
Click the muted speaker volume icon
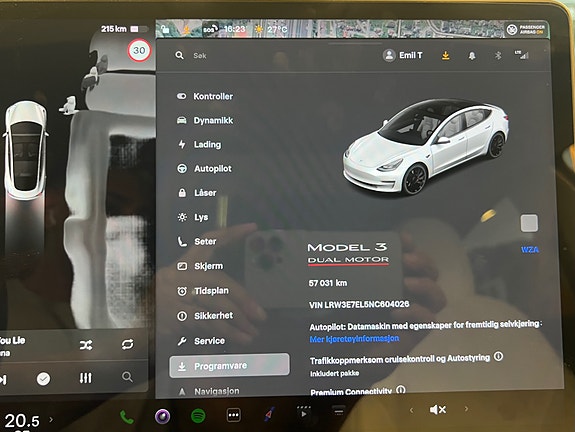(x=437, y=409)
